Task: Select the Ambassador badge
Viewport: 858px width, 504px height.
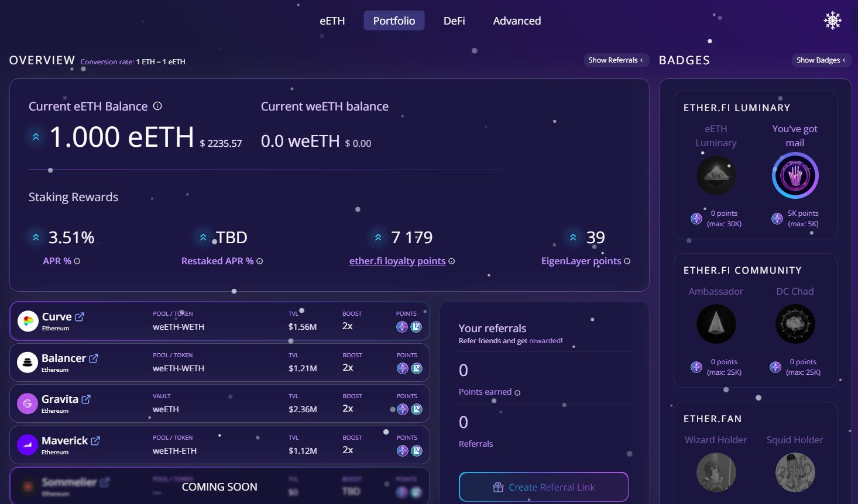Action: pos(716,324)
